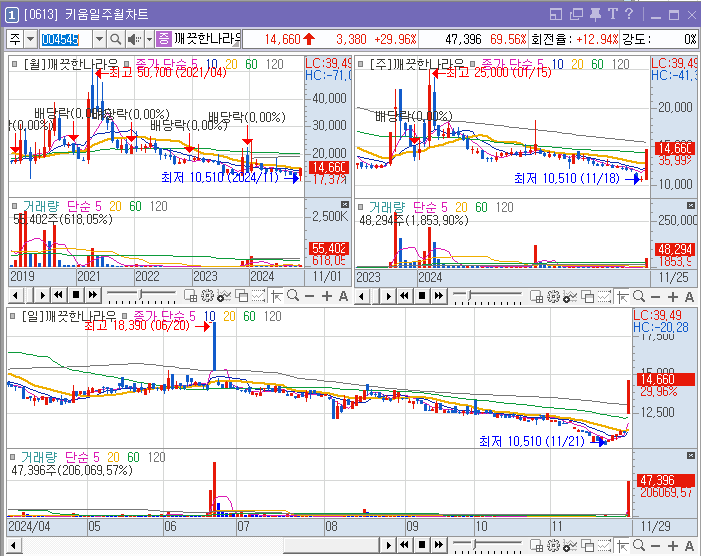Open the weekly chart settings gear

[553, 296]
